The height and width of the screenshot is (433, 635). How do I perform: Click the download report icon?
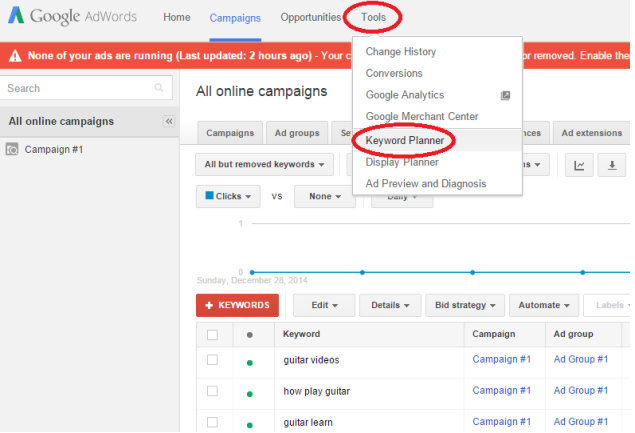612,165
